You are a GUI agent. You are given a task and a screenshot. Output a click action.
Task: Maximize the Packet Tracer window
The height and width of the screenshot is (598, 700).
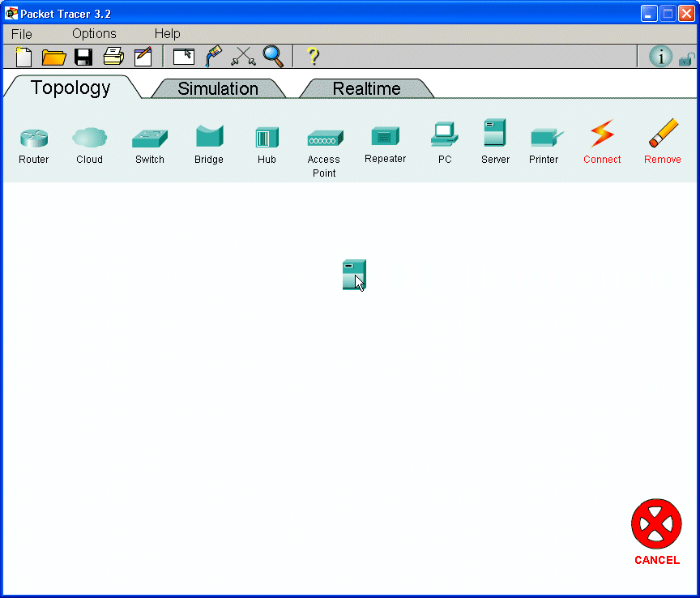pyautogui.click(x=668, y=14)
